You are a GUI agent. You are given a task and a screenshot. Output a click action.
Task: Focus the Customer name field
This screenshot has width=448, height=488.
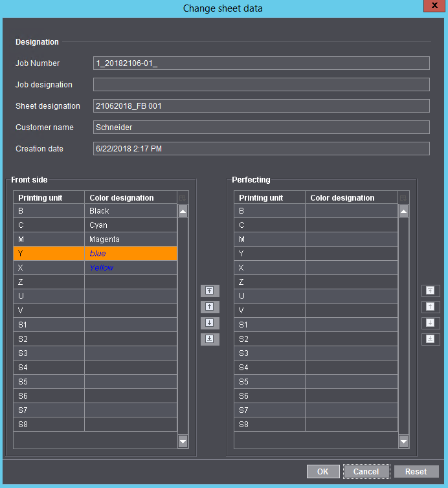pos(261,128)
